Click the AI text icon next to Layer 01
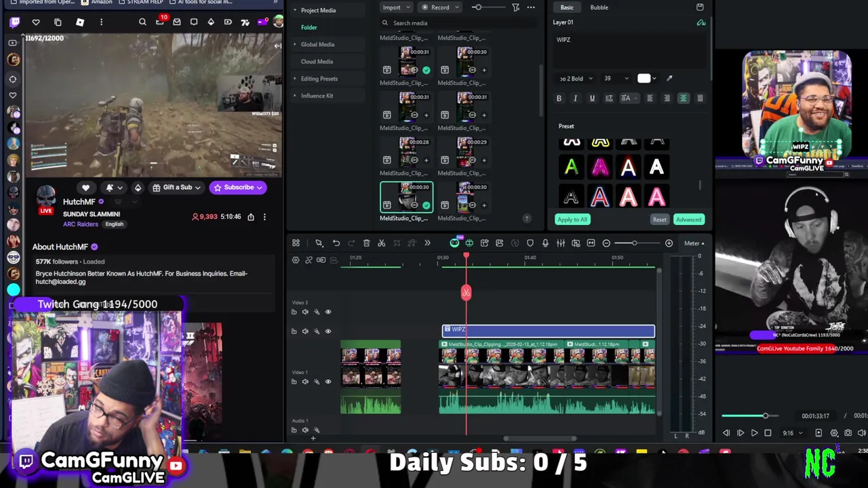 click(701, 23)
